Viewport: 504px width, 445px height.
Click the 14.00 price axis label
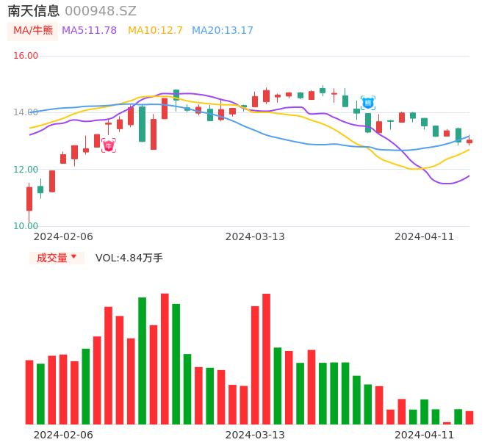tap(26, 112)
